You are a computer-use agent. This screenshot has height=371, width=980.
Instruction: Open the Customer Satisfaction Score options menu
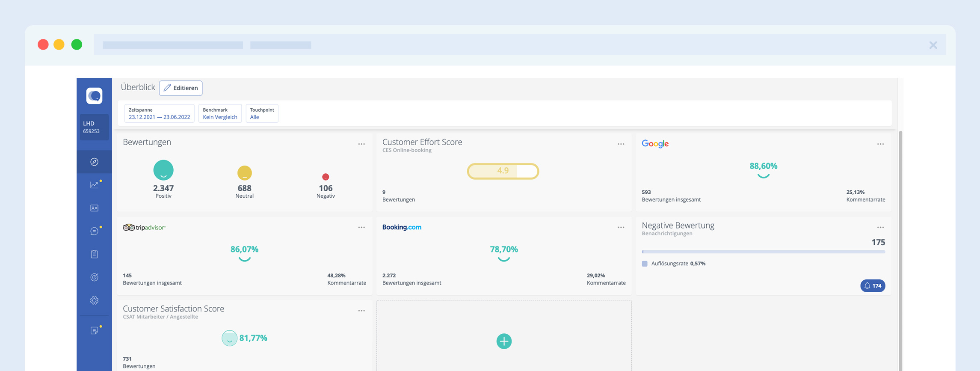coord(361,311)
